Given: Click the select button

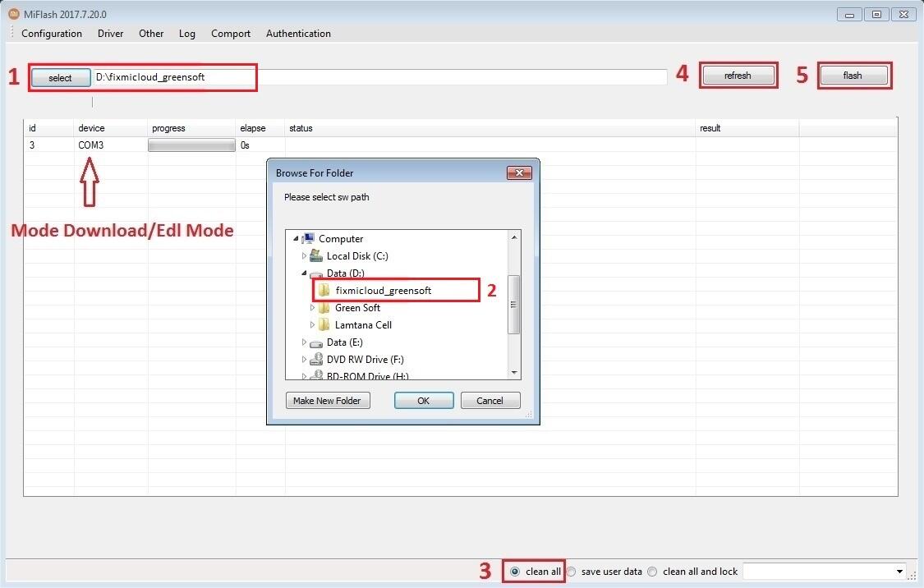Looking at the screenshot, I should pos(60,78).
